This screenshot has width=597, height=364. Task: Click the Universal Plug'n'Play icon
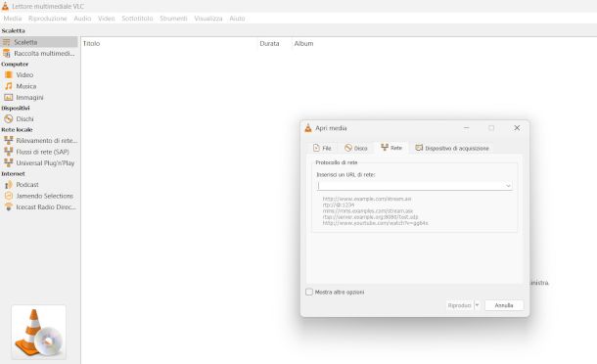click(9, 163)
